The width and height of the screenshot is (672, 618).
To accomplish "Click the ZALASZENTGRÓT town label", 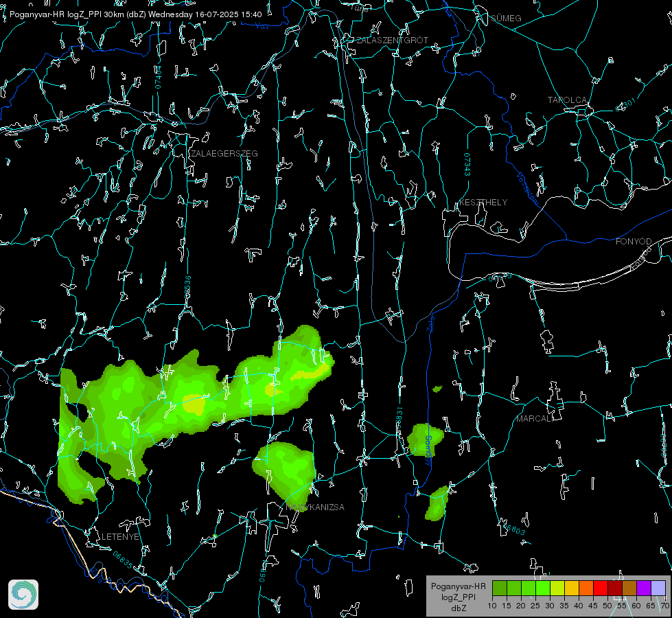I will (392, 41).
